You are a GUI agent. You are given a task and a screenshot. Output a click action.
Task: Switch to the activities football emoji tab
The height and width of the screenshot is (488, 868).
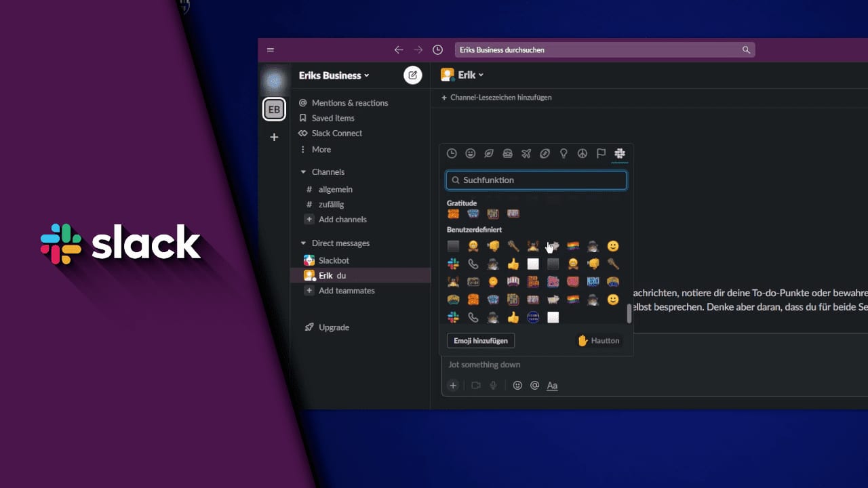coord(545,154)
